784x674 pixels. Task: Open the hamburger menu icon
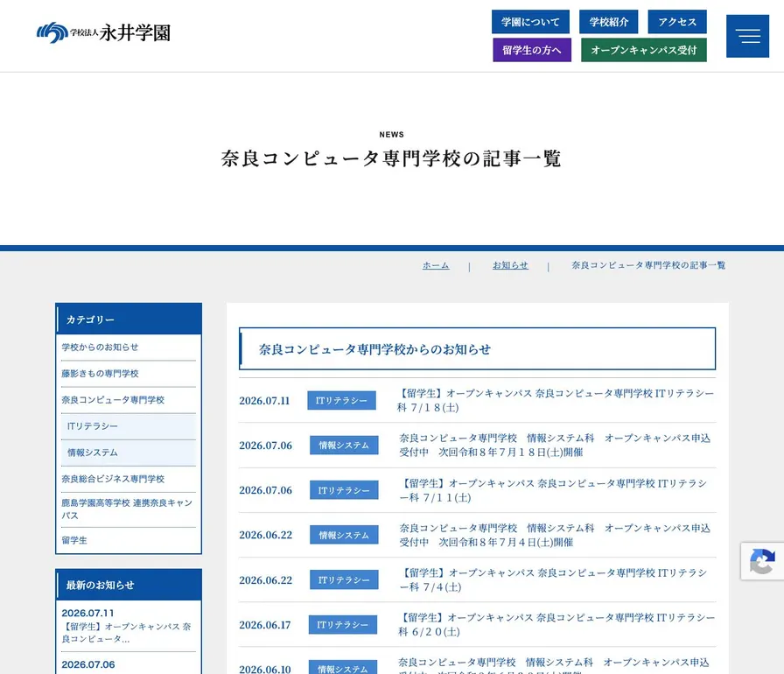[x=747, y=36]
